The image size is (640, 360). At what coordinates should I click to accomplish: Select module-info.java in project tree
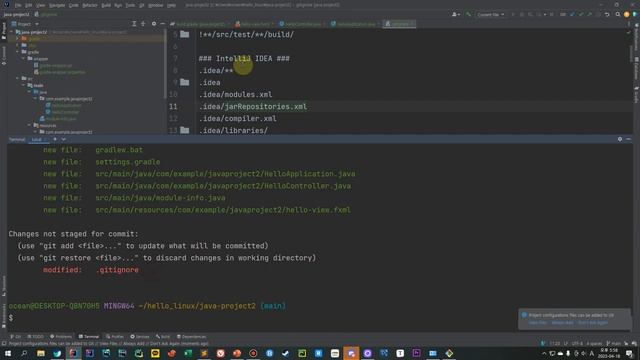tap(58, 118)
